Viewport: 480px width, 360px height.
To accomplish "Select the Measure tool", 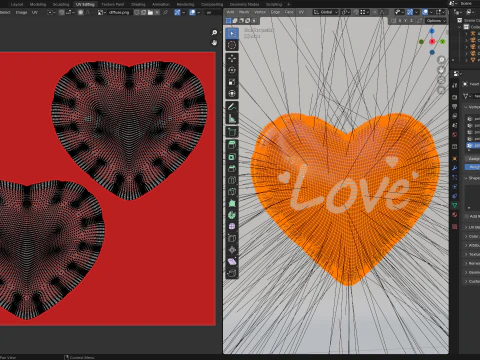I will click(x=232, y=118).
